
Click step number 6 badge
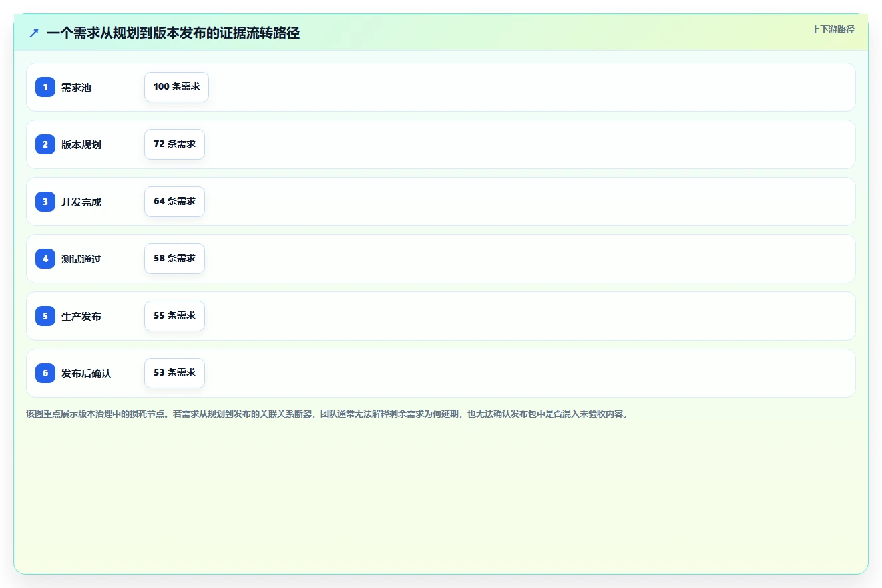(x=45, y=373)
